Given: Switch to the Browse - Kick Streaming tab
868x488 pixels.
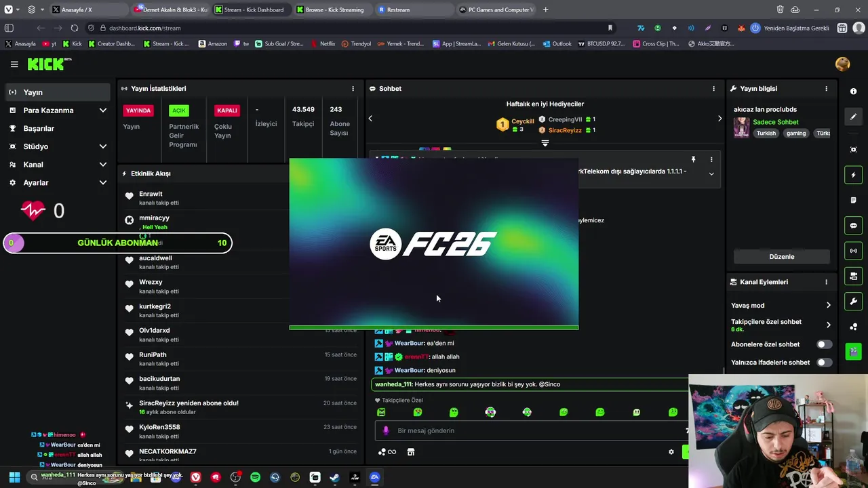Looking at the screenshot, I should [333, 9].
